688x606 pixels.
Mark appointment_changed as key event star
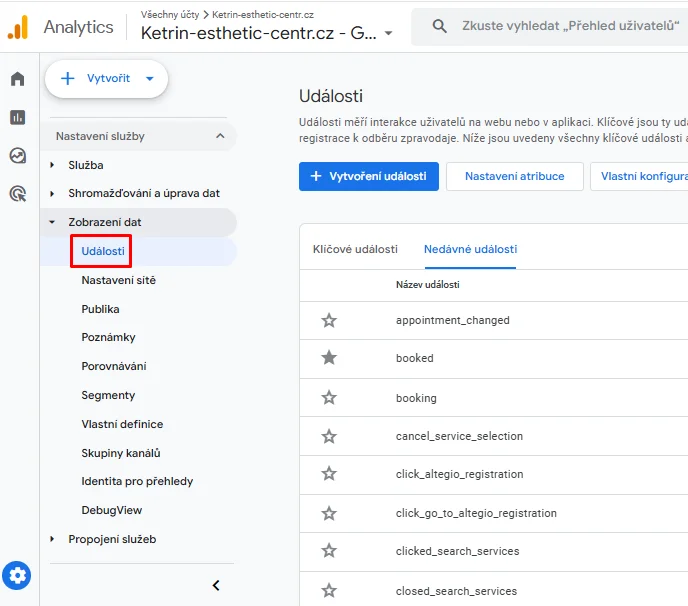[x=329, y=320]
